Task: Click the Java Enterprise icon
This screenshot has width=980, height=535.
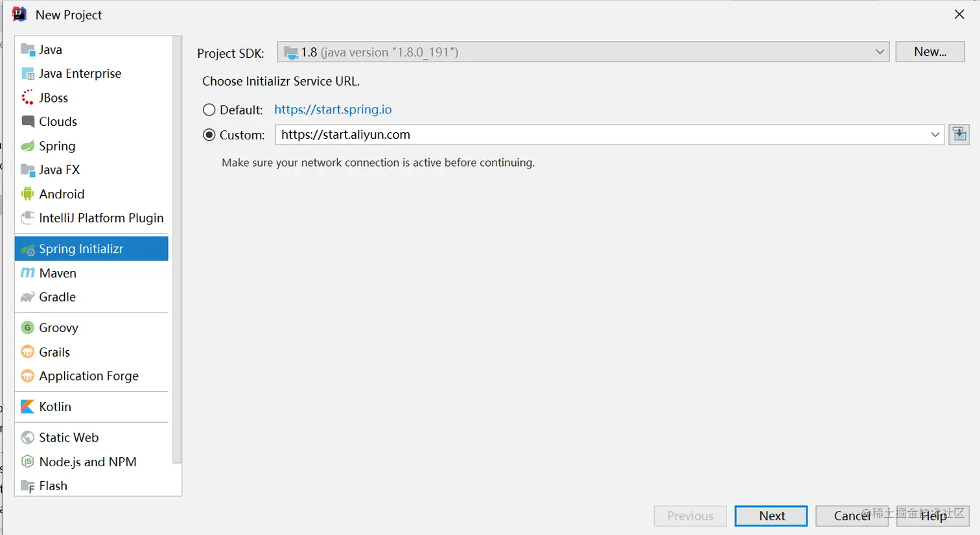Action: click(27, 73)
